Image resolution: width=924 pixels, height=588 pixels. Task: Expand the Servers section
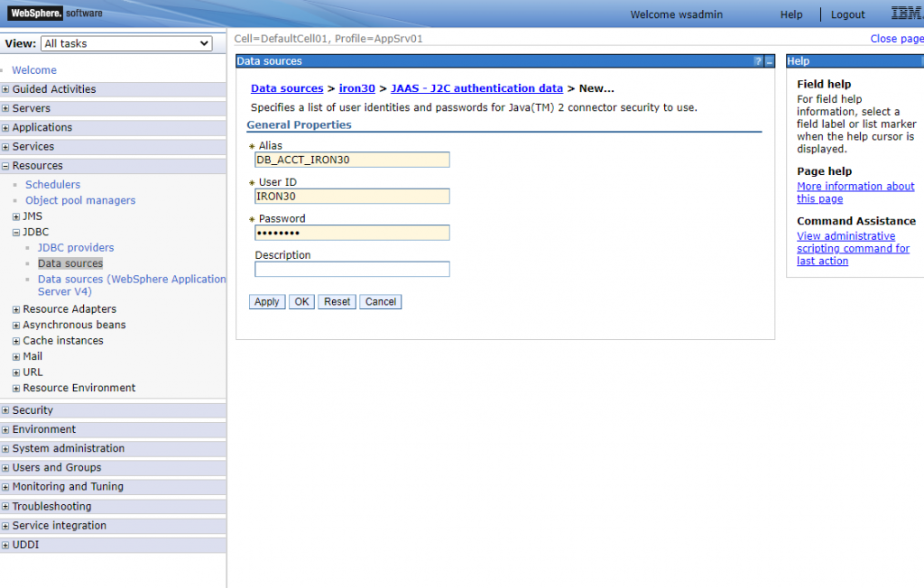click(x=5, y=108)
